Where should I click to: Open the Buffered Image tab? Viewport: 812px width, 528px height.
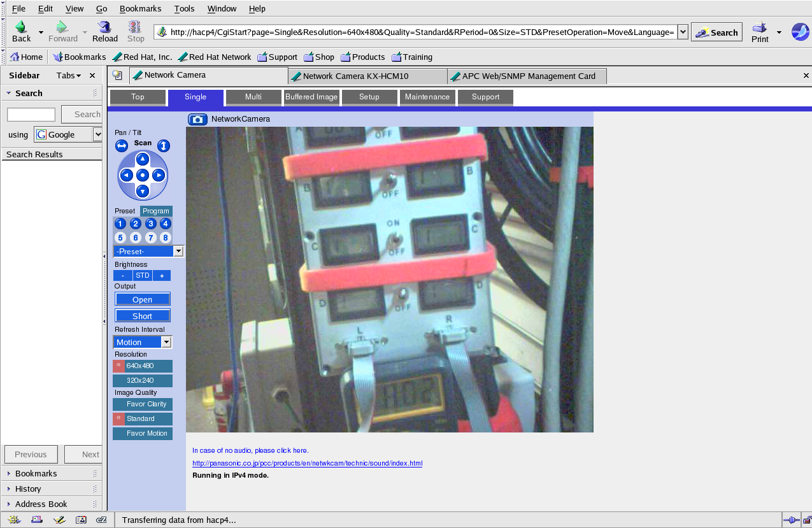point(311,97)
